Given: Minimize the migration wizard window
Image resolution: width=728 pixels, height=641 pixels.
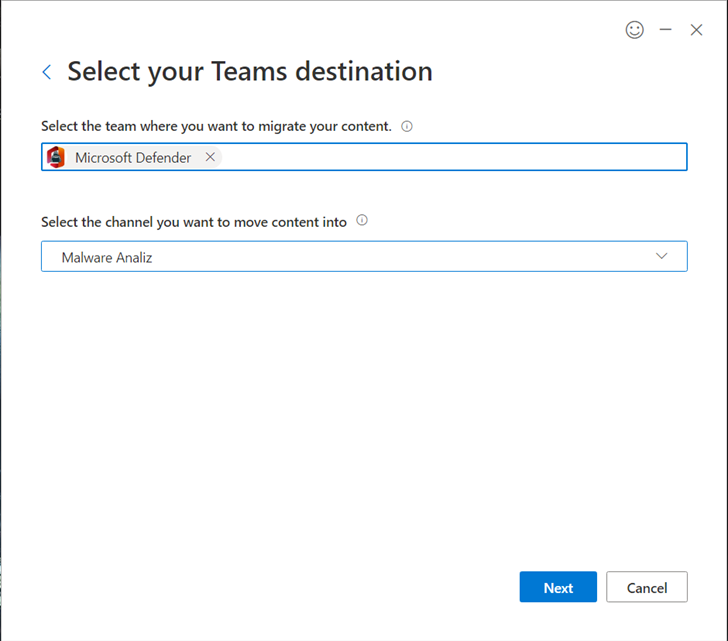Looking at the screenshot, I should [665, 30].
